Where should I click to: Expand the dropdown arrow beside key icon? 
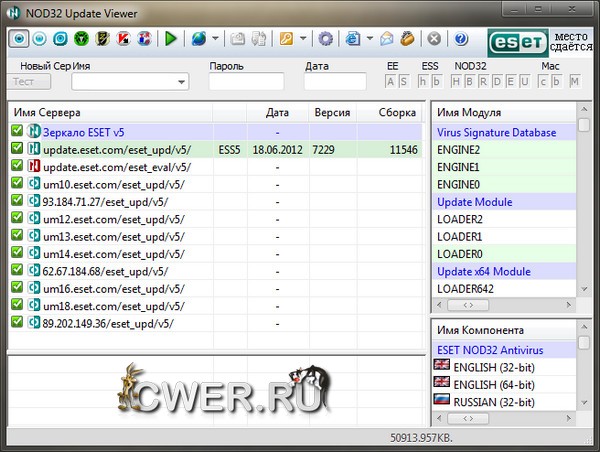point(301,39)
